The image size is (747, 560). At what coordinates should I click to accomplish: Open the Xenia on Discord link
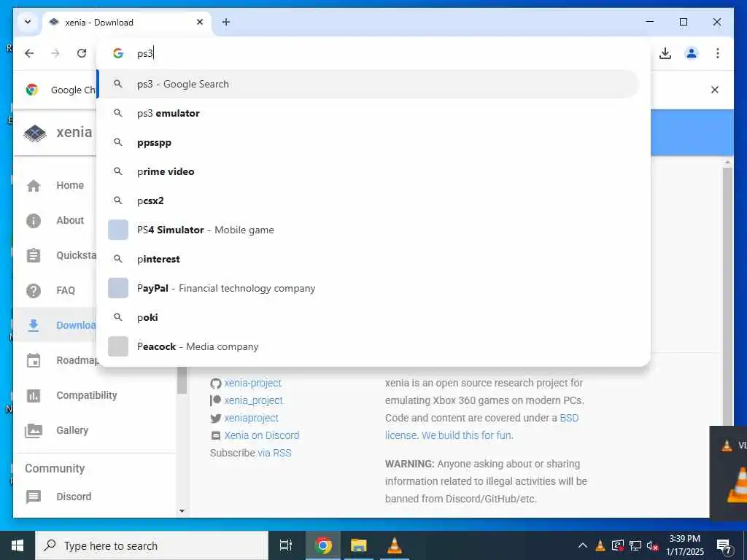(262, 435)
